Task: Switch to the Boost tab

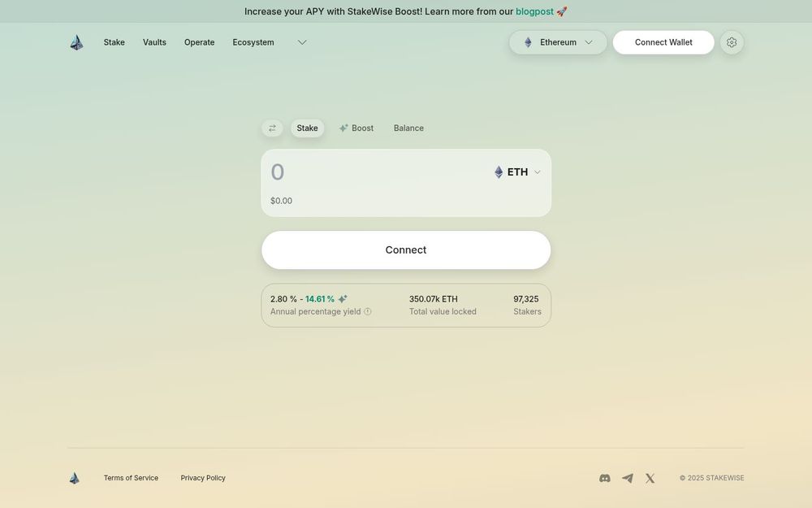Action: click(356, 128)
